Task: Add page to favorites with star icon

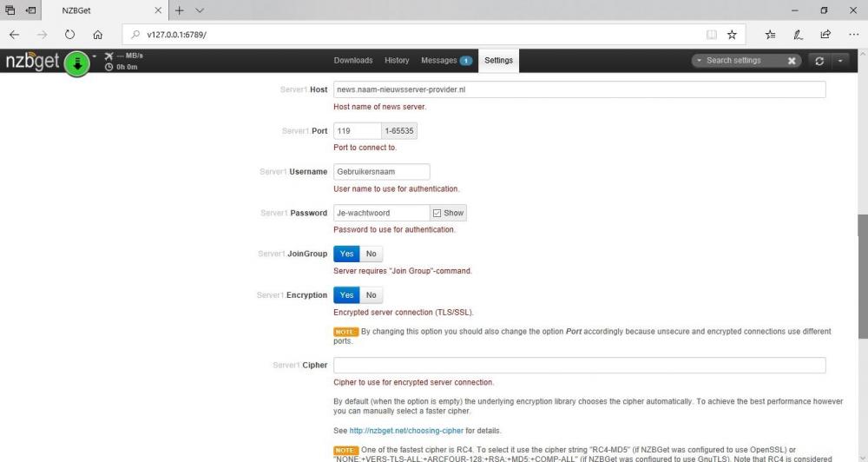Action: [732, 35]
